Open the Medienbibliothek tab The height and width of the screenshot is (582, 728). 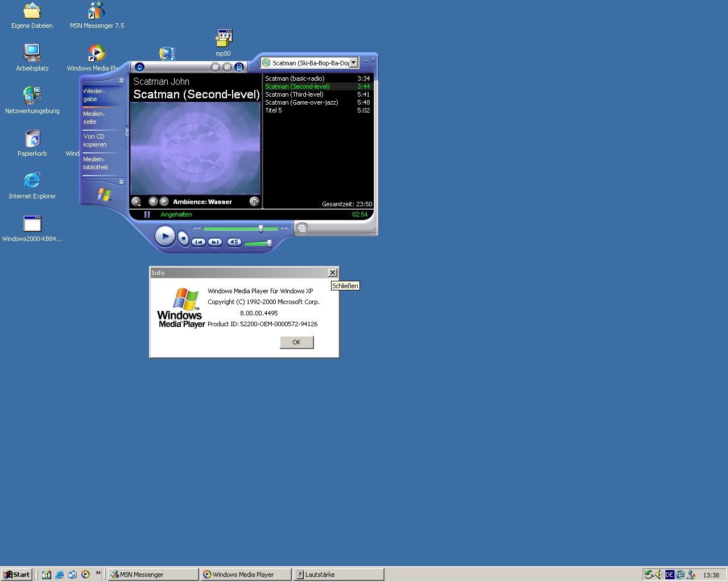tap(96, 163)
